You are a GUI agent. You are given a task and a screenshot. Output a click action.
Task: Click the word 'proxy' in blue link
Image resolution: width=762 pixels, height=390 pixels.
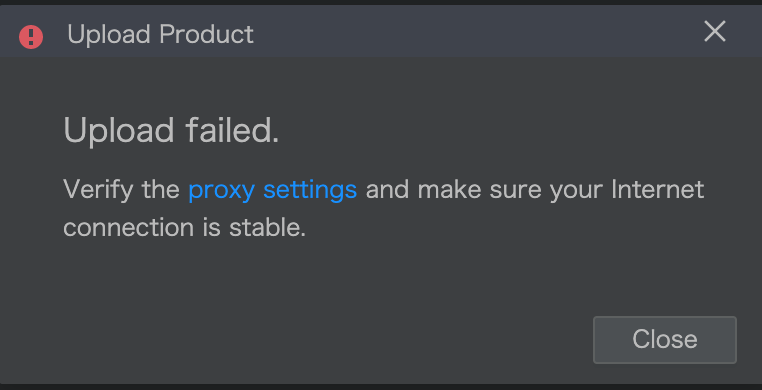(222, 191)
